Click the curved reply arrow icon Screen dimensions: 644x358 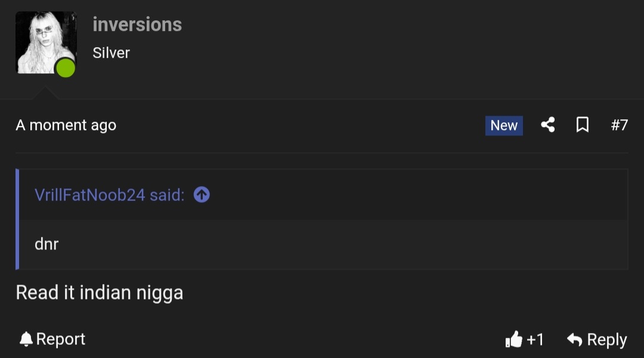(575, 340)
